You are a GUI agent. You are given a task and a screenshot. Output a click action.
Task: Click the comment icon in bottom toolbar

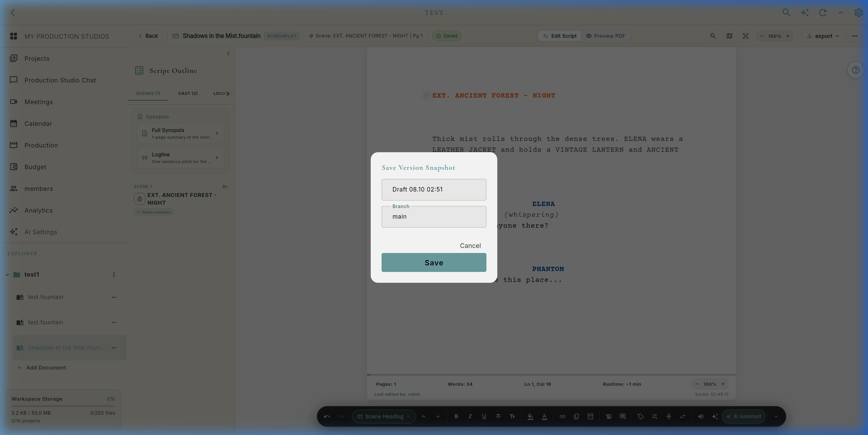(622, 416)
